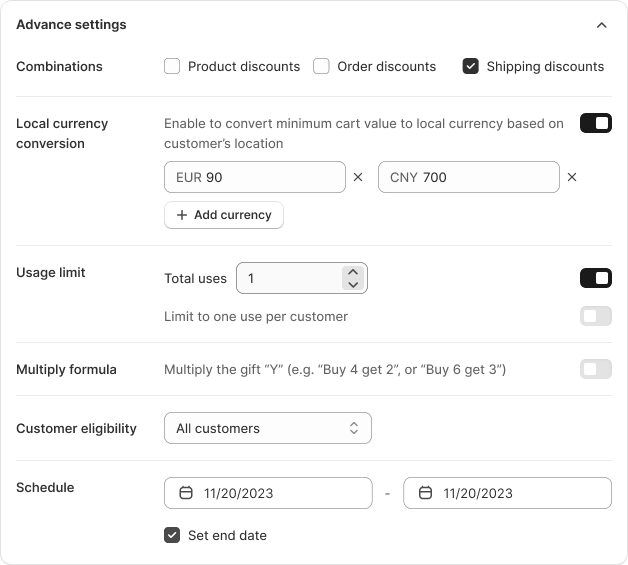Remove the EUR 90 currency entry

coord(358,178)
